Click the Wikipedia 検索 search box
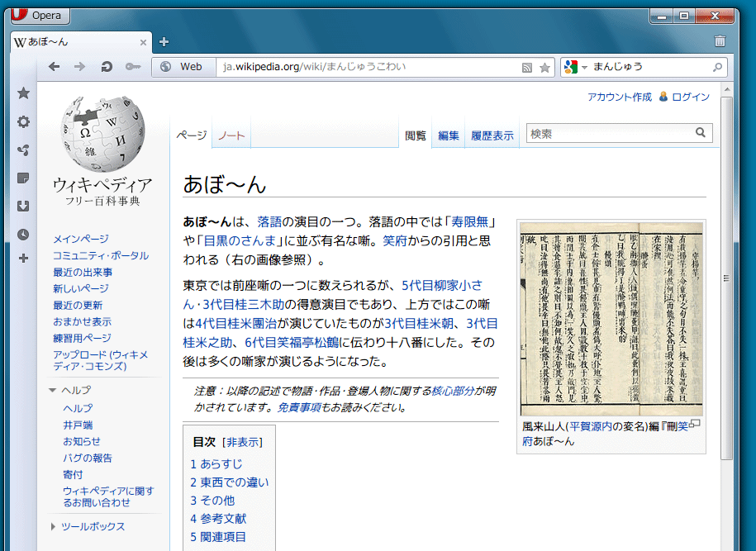The image size is (756, 551). pos(610,134)
